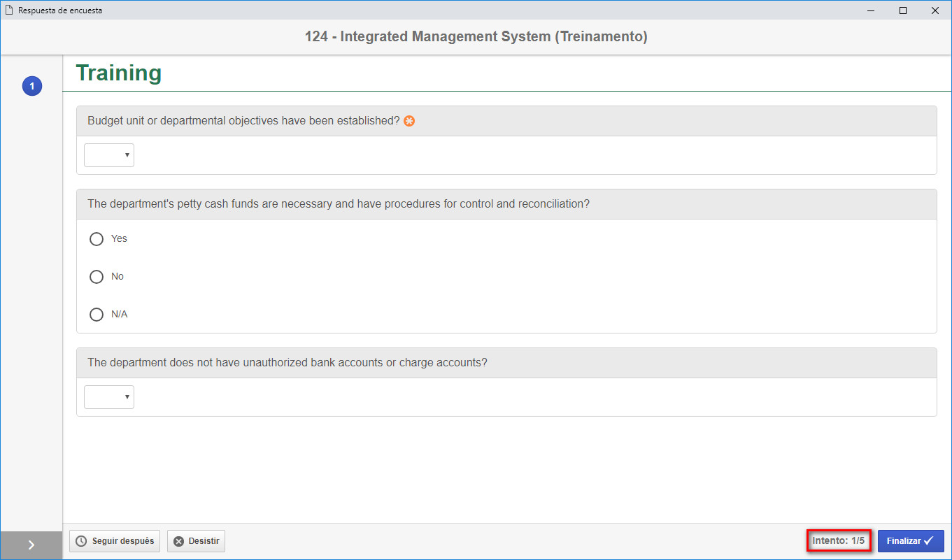Click the Desistir button
This screenshot has width=952, height=560.
point(196,541)
